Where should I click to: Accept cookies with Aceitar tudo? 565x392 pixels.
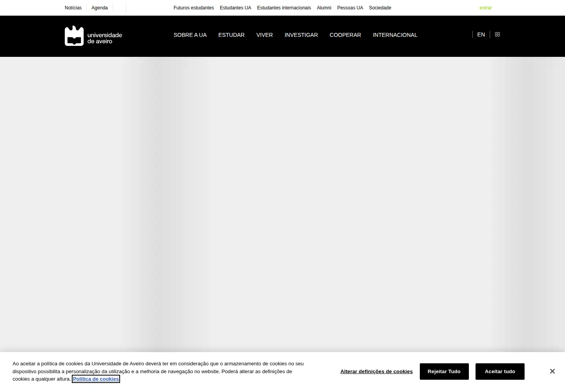tap(500, 372)
